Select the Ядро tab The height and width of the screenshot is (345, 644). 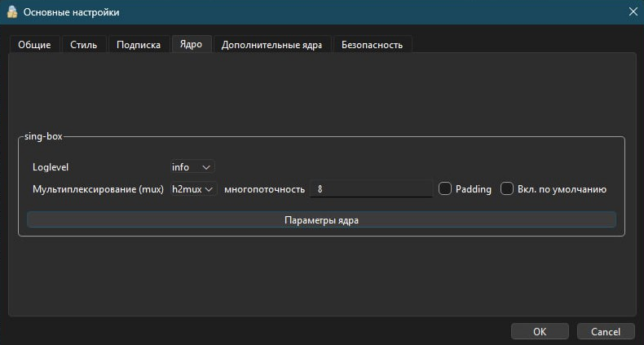coord(191,44)
